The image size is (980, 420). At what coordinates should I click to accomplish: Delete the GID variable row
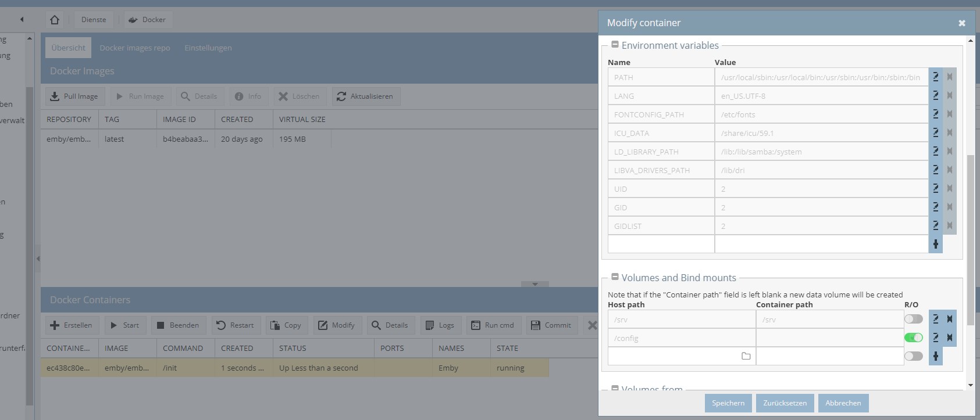pos(950,207)
